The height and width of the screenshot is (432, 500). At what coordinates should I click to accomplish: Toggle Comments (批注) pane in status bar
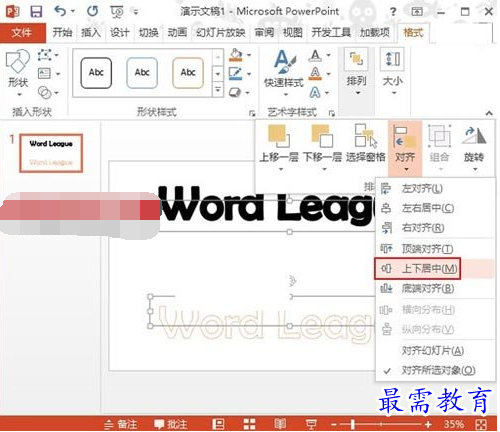click(171, 424)
